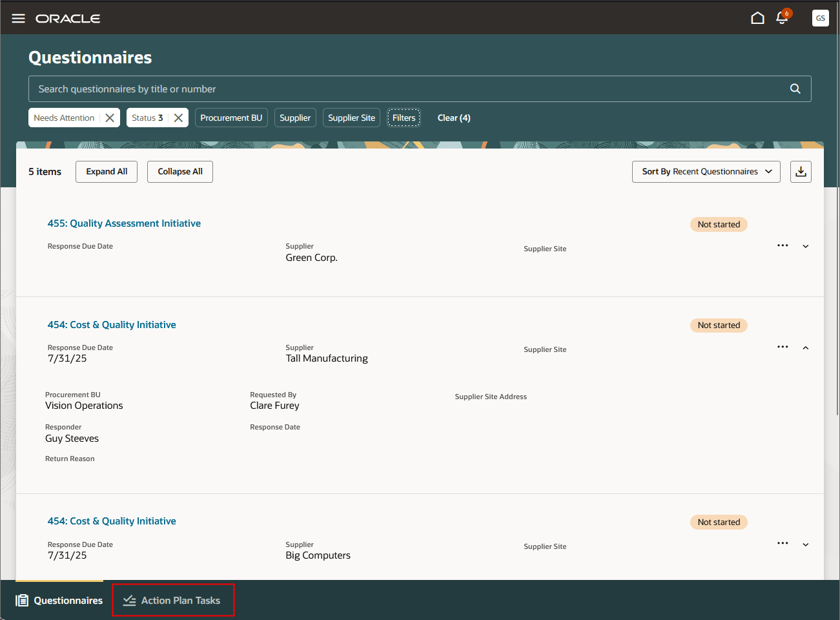Image resolution: width=840 pixels, height=620 pixels.
Task: Click the search magnifier icon
Action: click(795, 88)
